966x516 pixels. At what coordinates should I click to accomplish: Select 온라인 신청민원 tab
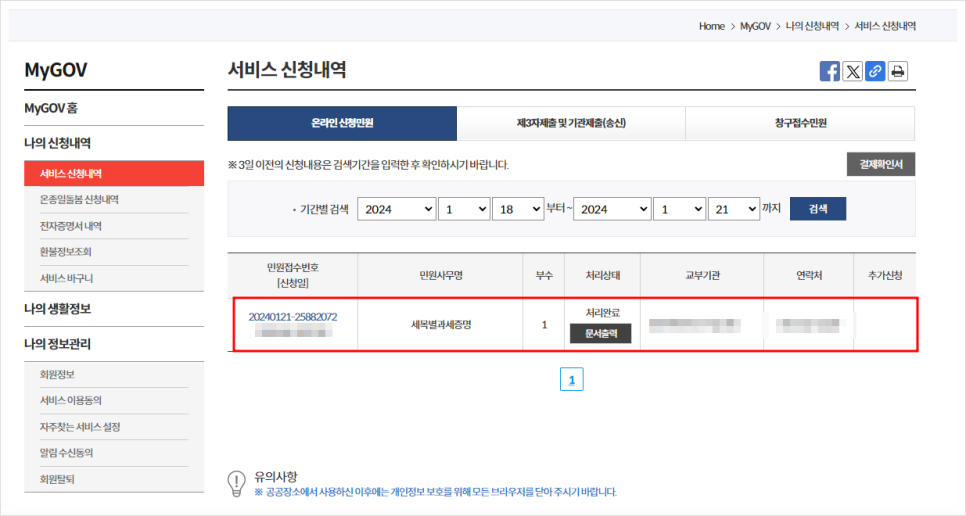click(342, 123)
